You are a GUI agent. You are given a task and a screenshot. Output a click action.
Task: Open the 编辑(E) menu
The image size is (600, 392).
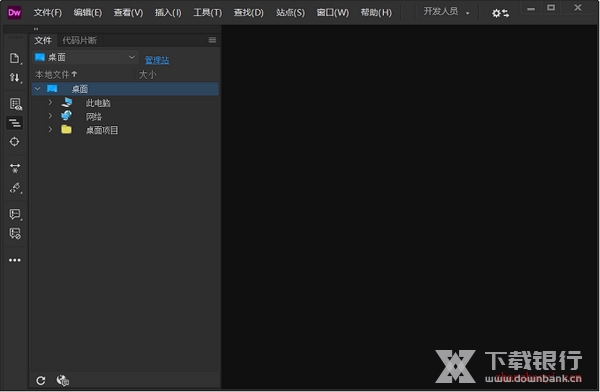coord(88,13)
